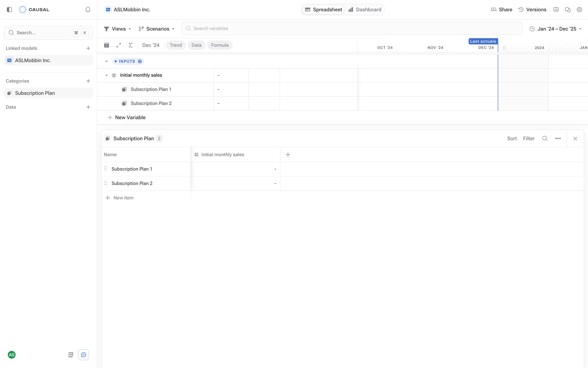Toggle the Formula column pill
The image size is (588, 368).
[x=220, y=45]
